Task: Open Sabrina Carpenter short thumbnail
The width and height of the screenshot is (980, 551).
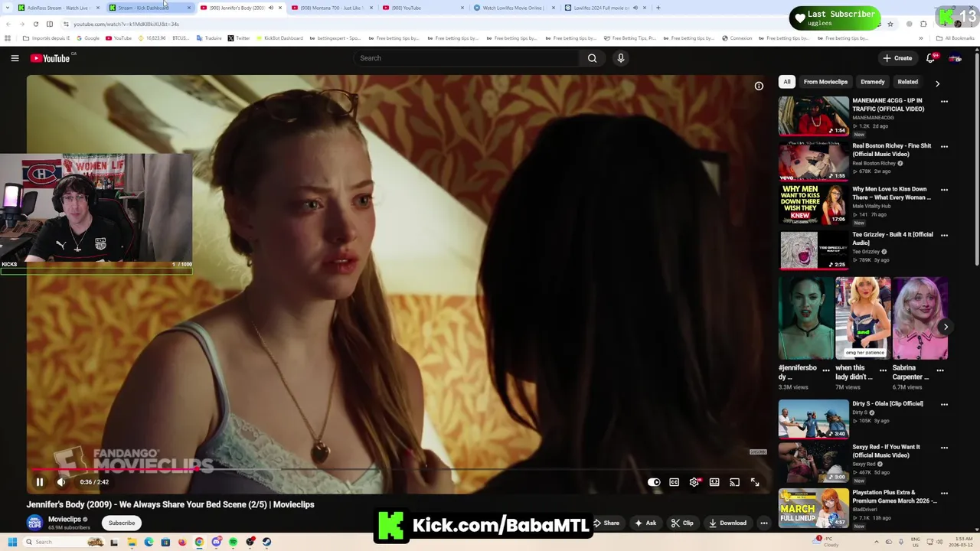Action: coord(920,318)
